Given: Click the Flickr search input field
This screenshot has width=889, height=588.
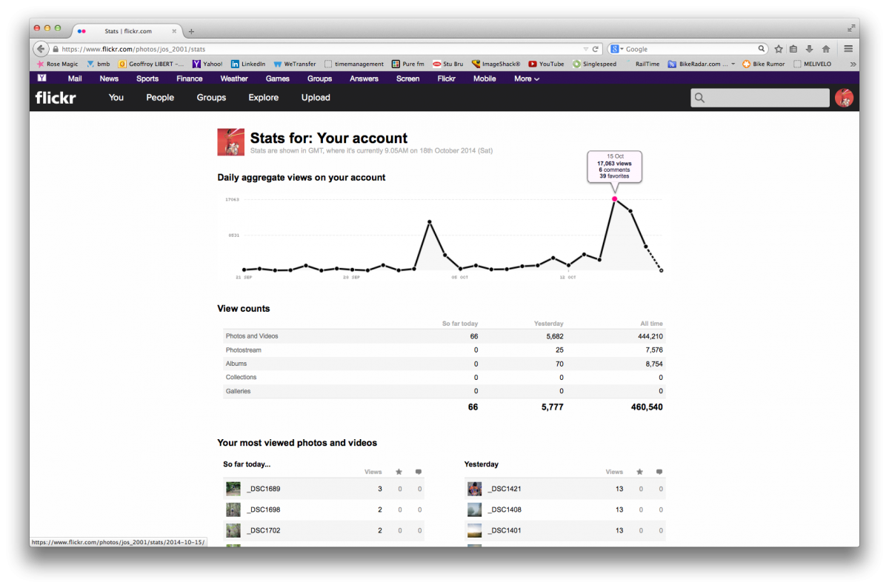Looking at the screenshot, I should [760, 98].
